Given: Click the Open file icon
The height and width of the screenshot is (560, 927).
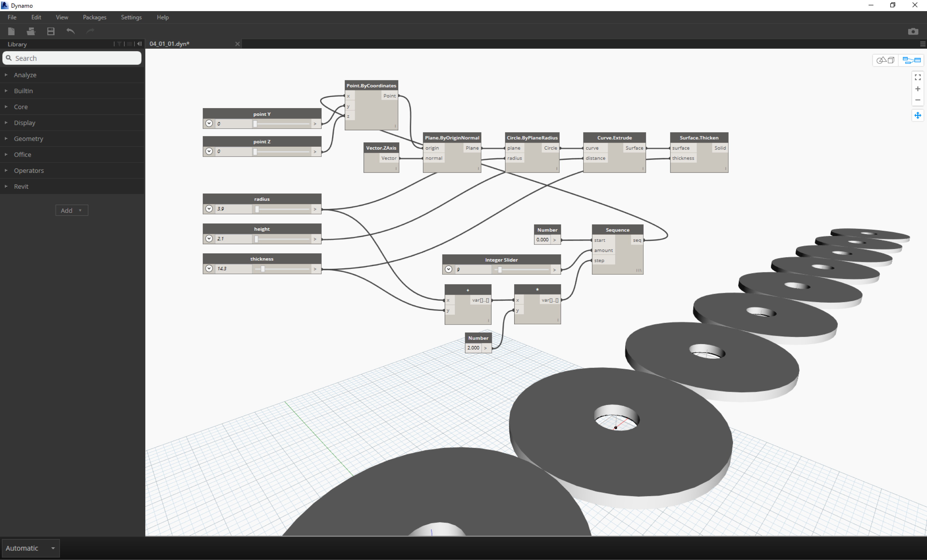Looking at the screenshot, I should [x=31, y=31].
